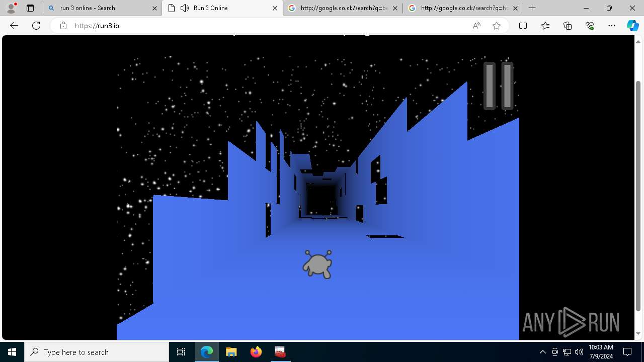Minimize the Edge browser window
The width and height of the screenshot is (644, 362).
[586, 8]
